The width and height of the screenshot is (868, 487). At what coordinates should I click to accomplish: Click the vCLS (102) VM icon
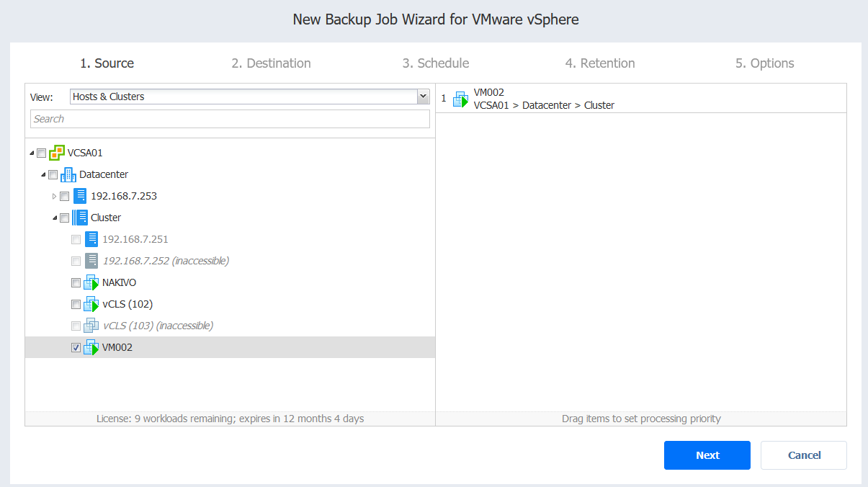pos(91,304)
